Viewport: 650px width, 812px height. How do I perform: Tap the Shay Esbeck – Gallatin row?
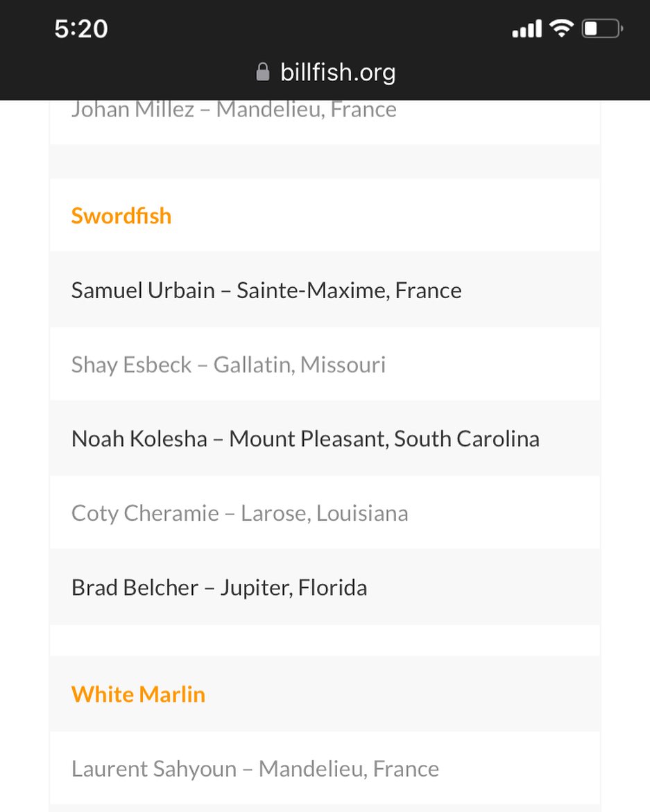click(x=228, y=365)
